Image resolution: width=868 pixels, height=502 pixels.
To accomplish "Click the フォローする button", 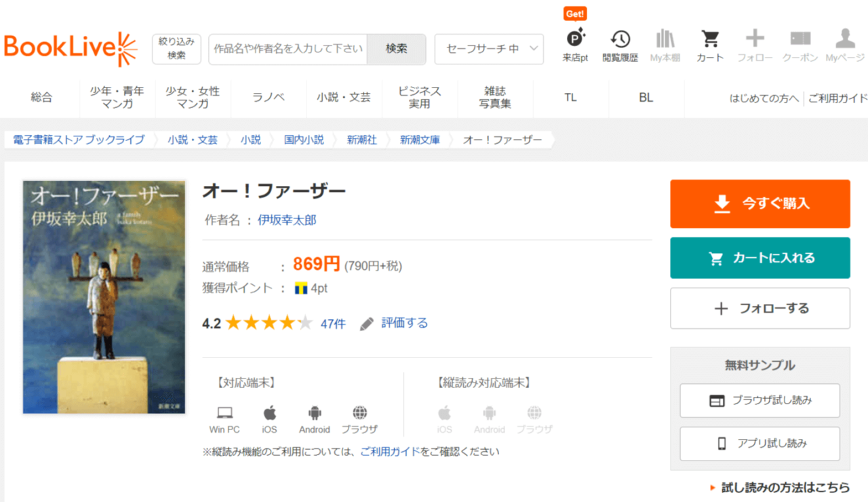I will tap(760, 309).
